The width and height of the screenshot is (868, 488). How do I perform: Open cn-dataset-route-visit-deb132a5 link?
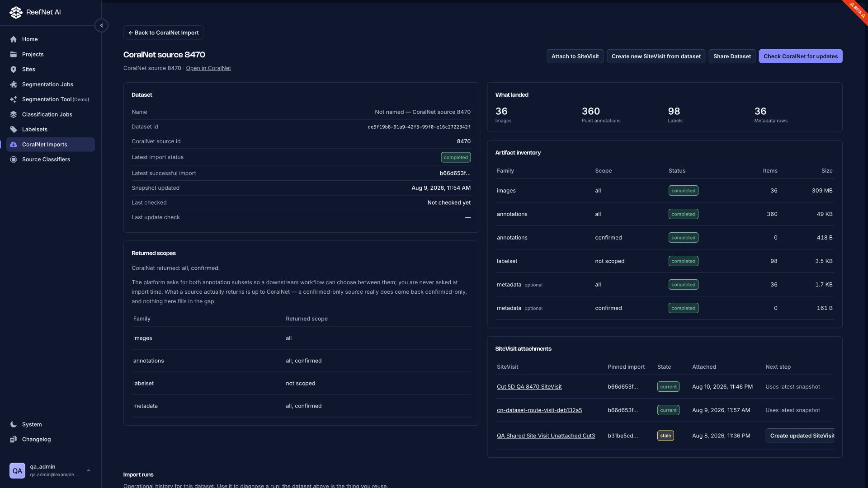tap(539, 410)
